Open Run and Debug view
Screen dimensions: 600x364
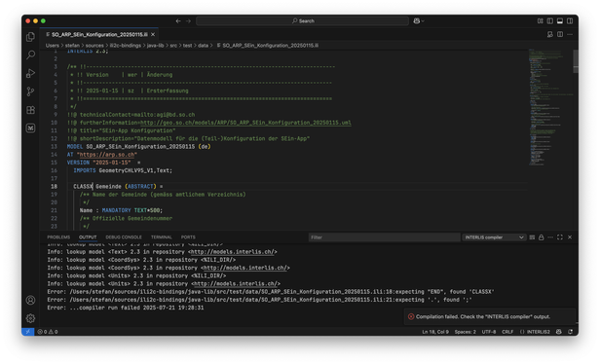30,73
